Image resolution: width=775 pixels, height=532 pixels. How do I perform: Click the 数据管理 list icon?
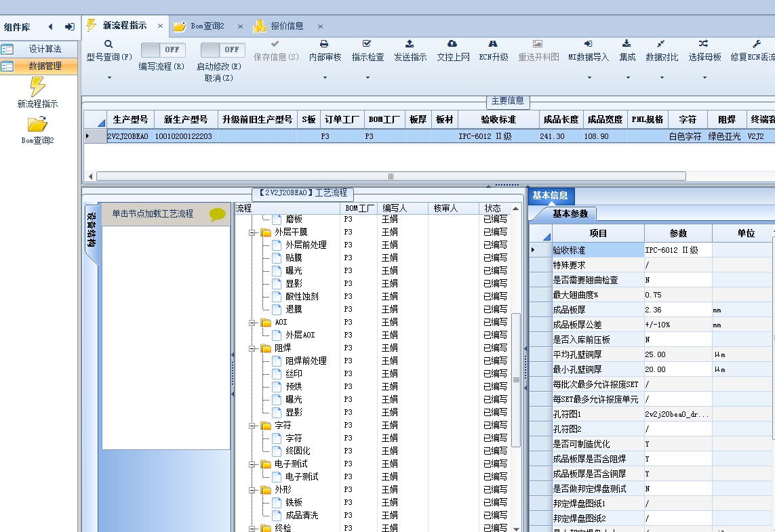click(7, 66)
